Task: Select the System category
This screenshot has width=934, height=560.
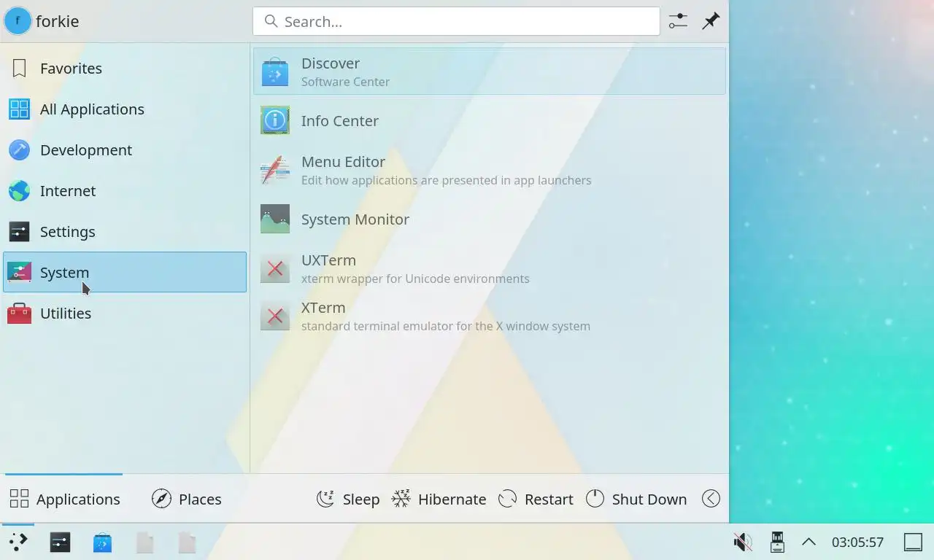Action: (125, 272)
